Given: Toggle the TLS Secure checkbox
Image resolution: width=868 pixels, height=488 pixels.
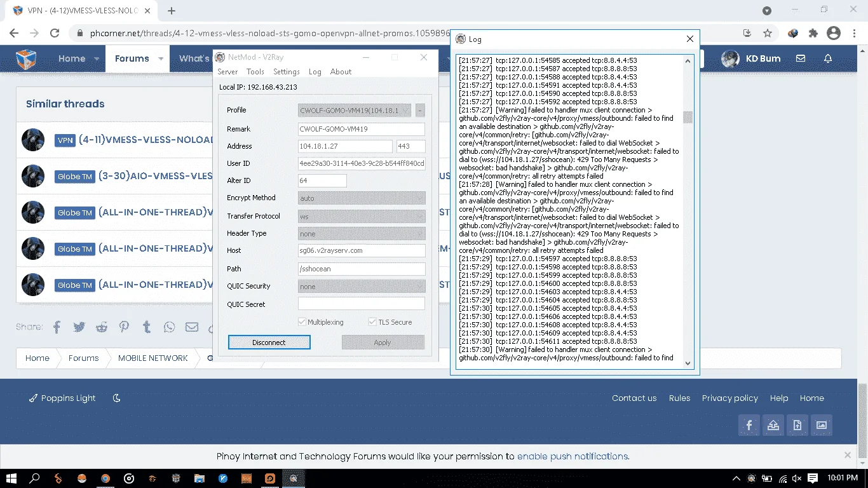Looking at the screenshot, I should (x=372, y=322).
